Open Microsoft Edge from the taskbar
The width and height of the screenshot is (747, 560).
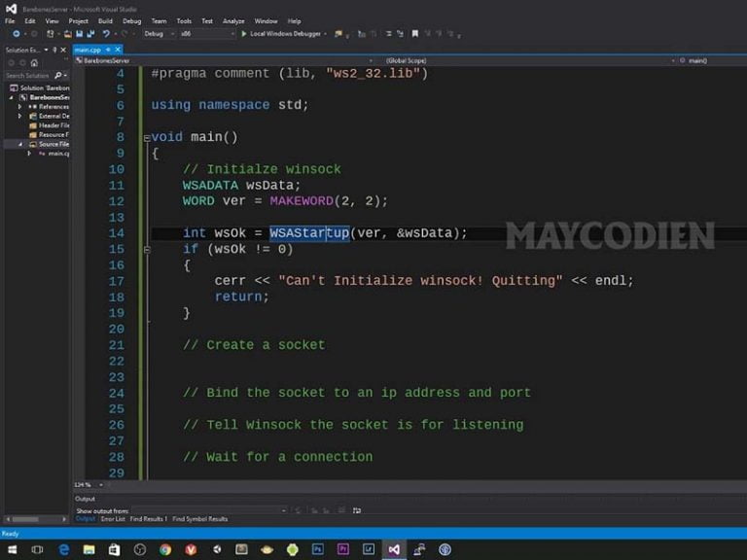click(63, 549)
